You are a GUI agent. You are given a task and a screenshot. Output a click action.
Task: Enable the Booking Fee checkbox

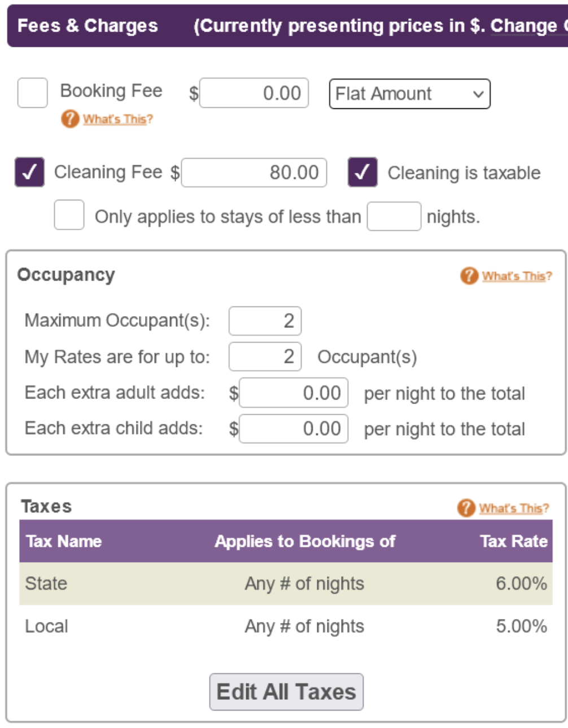click(32, 93)
